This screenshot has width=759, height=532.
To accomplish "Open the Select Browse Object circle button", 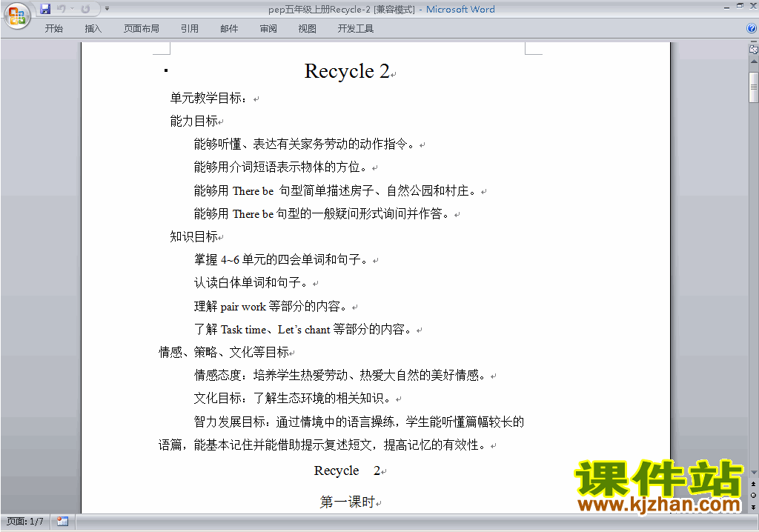I will pos(754,495).
